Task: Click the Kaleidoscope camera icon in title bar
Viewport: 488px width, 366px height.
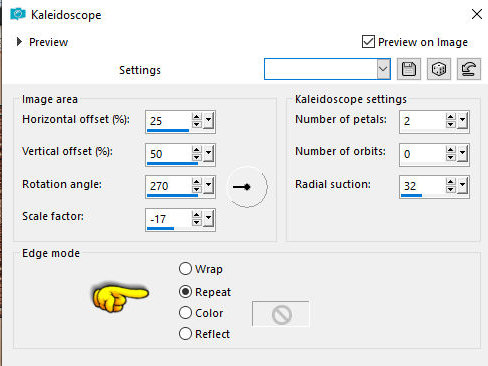Action: point(18,14)
